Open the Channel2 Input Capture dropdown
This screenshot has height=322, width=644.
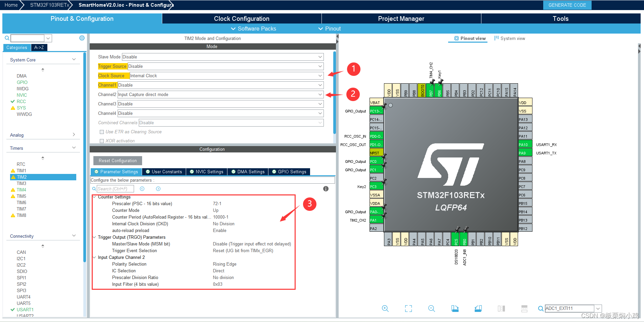pos(221,95)
